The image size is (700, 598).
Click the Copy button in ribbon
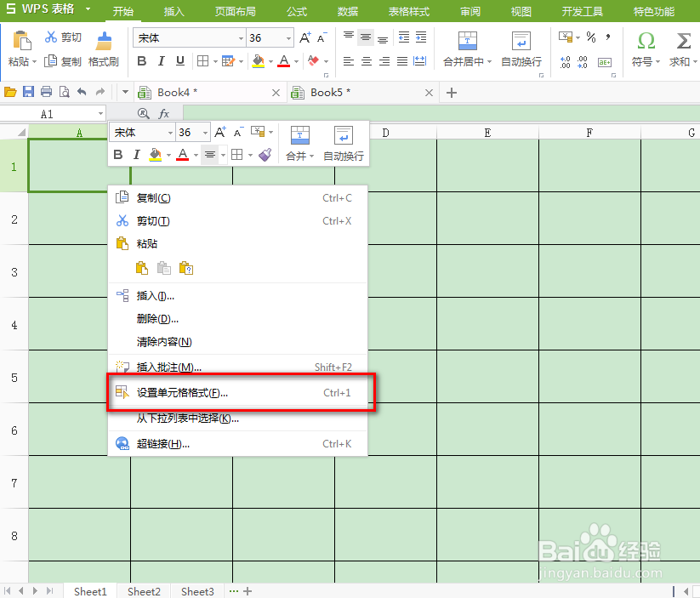tap(63, 61)
